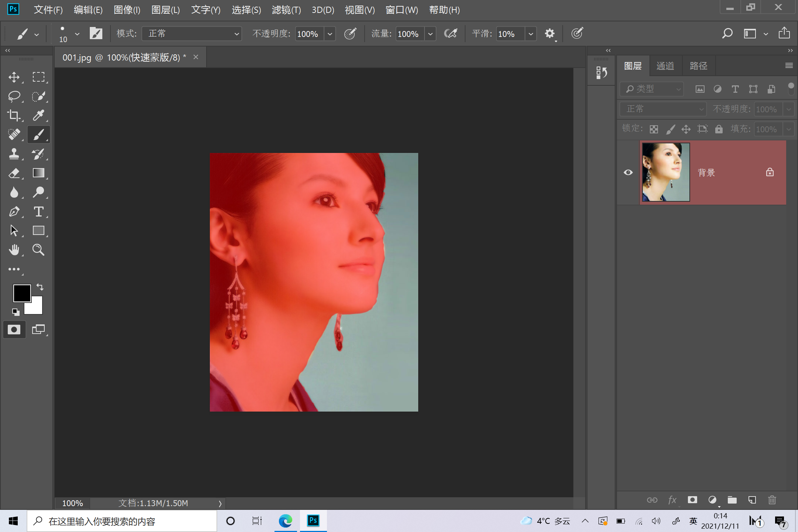Open the 文件(F) menu
798x532 pixels.
pos(48,10)
